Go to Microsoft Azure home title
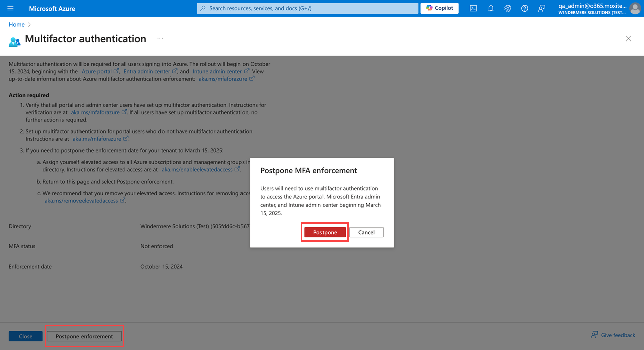644x350 pixels. [52, 8]
